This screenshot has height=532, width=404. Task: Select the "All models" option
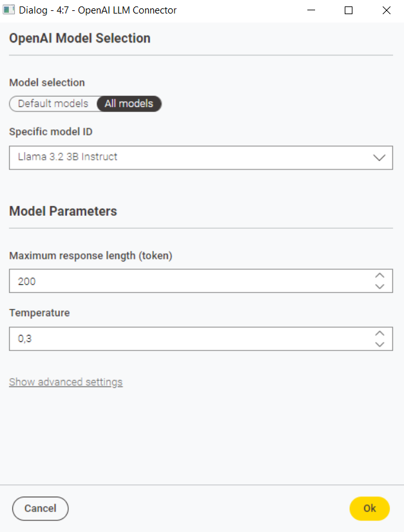pos(129,104)
